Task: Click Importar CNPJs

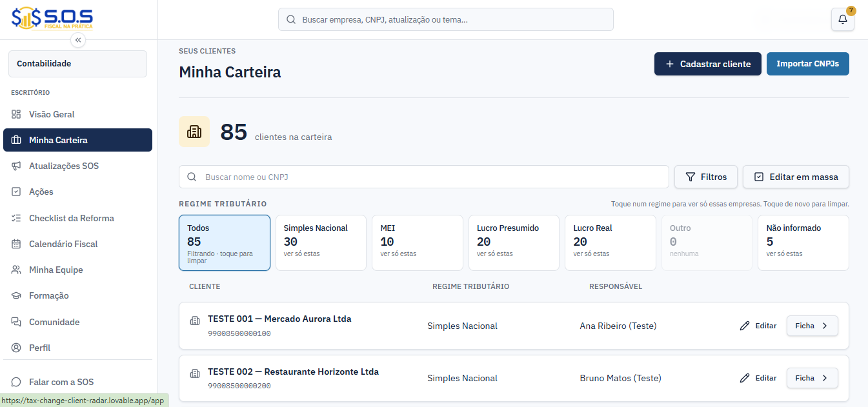Action: 808,64
